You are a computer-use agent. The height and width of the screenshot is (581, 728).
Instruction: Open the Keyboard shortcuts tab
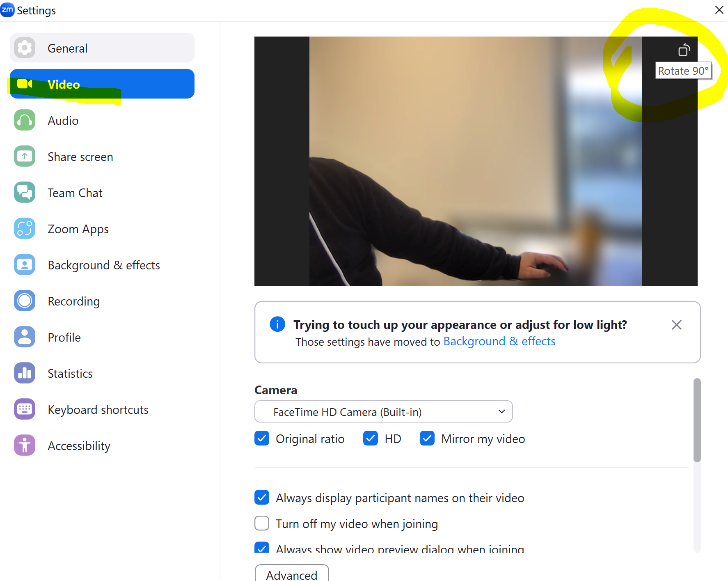tap(102, 409)
